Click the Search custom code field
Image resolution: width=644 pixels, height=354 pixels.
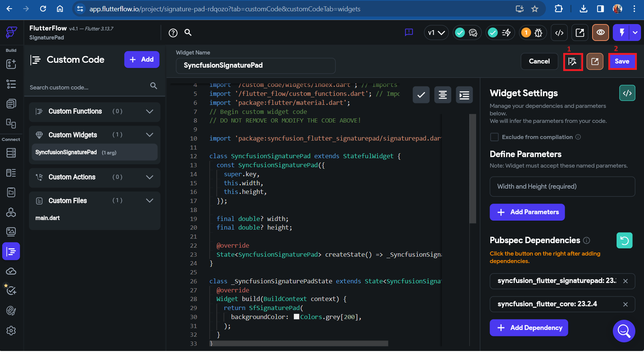pyautogui.click(x=89, y=88)
